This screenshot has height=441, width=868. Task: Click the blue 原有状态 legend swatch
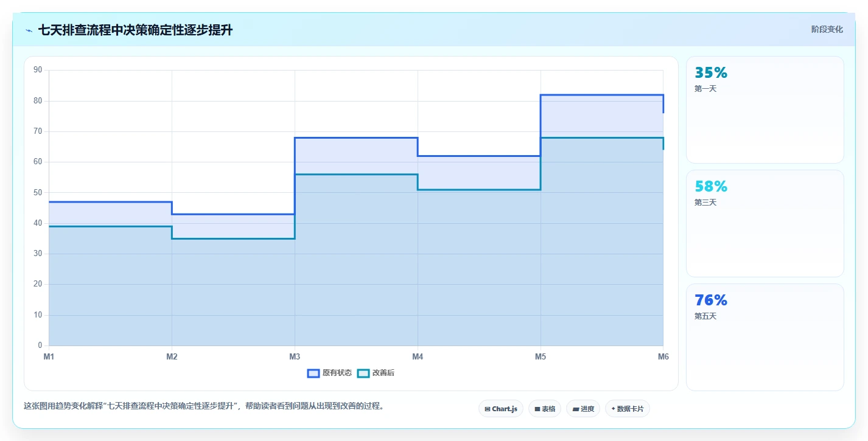[x=313, y=373]
